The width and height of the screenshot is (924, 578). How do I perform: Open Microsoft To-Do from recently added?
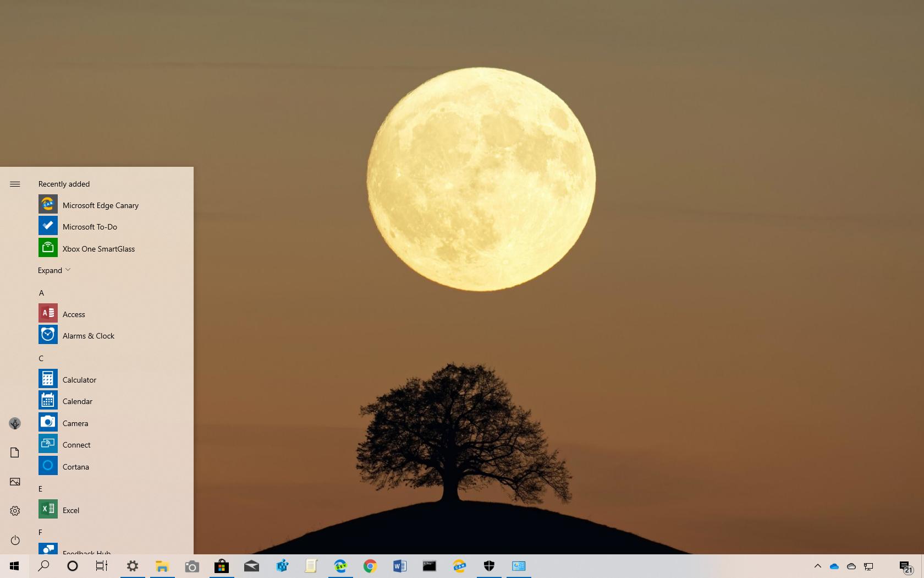90,226
